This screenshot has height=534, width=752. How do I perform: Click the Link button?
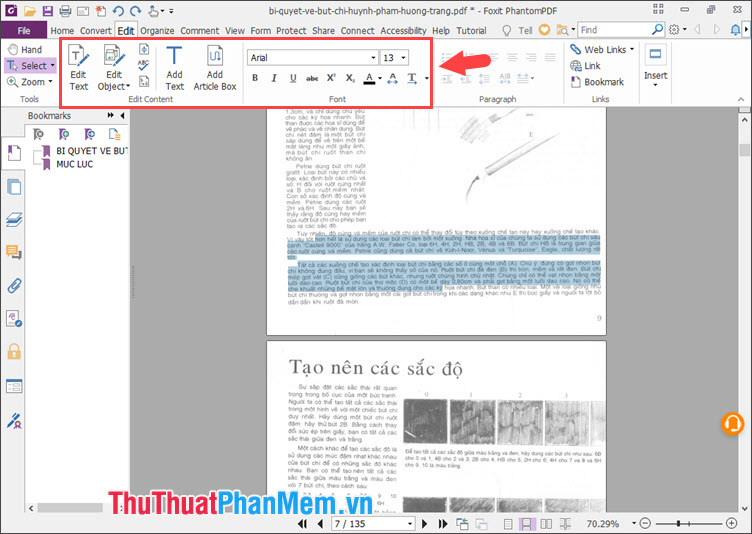[585, 66]
